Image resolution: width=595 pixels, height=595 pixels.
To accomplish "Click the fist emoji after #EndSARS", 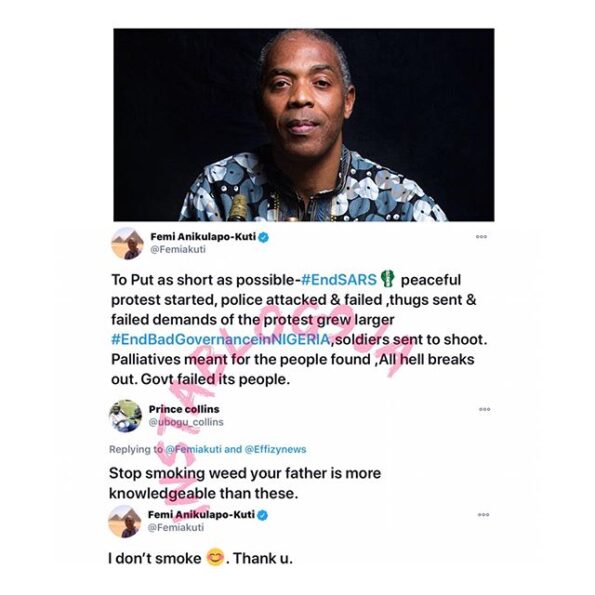I will (x=387, y=279).
